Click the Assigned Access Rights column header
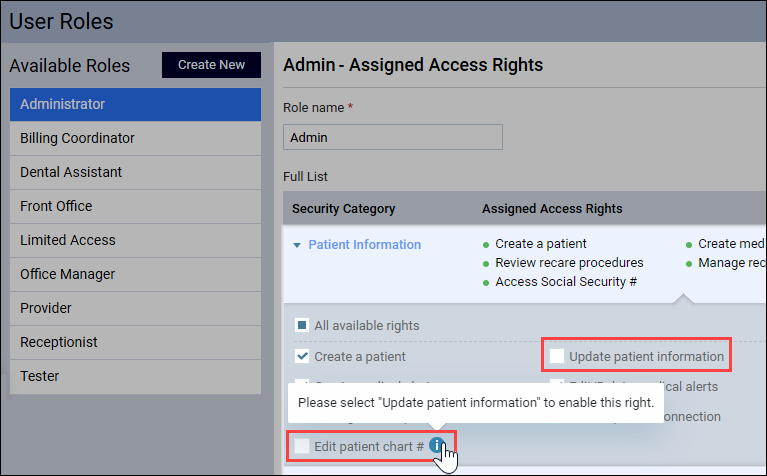The width and height of the screenshot is (767, 476). coord(552,209)
